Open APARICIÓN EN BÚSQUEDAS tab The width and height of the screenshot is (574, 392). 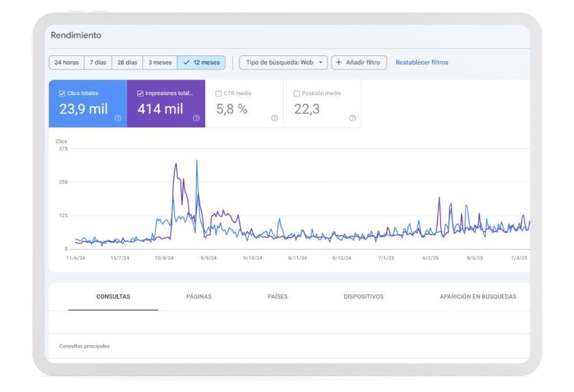pyautogui.click(x=478, y=297)
